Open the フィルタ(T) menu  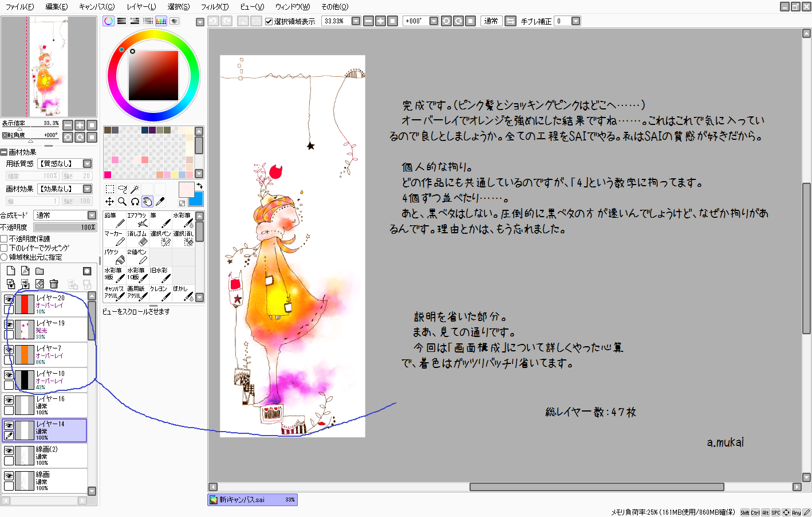[214, 6]
